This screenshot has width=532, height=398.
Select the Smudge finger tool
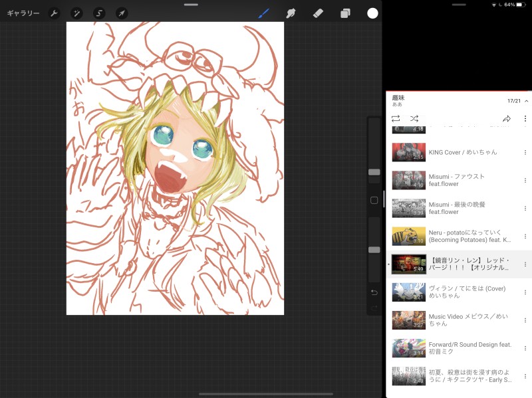(x=291, y=13)
